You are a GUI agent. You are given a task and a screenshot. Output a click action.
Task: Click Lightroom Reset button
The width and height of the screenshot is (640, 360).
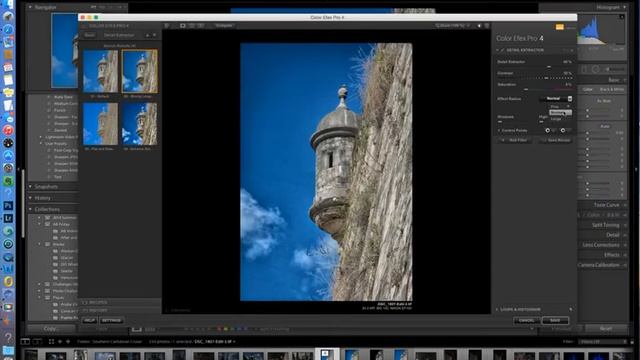(x=606, y=329)
